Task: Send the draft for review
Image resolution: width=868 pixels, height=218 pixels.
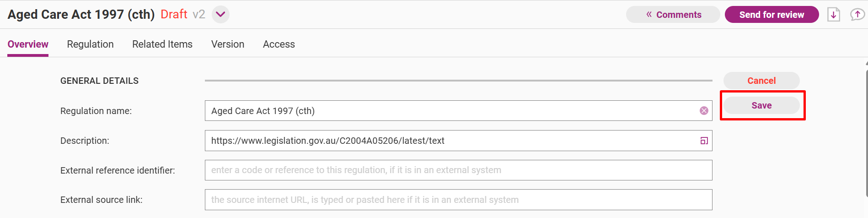Action: tap(772, 15)
